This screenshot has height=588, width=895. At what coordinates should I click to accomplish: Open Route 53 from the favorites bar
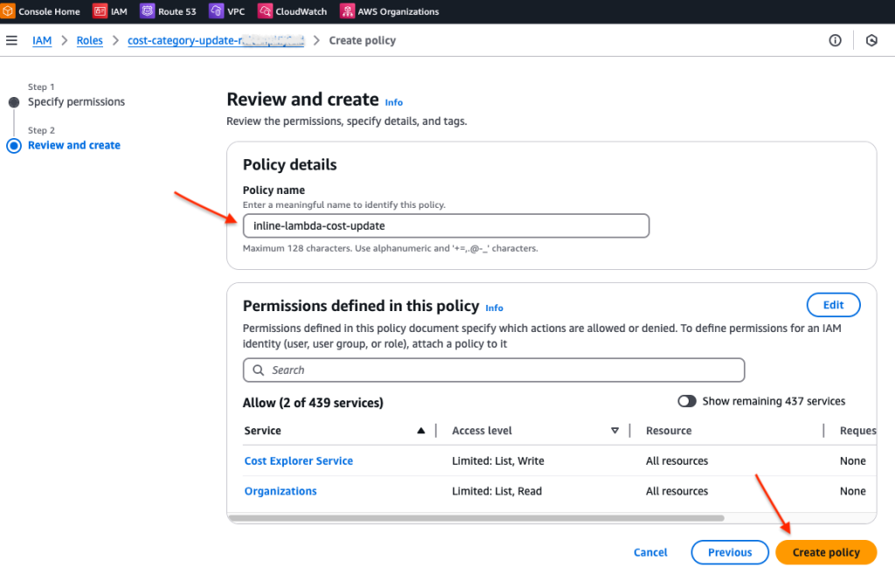[169, 11]
